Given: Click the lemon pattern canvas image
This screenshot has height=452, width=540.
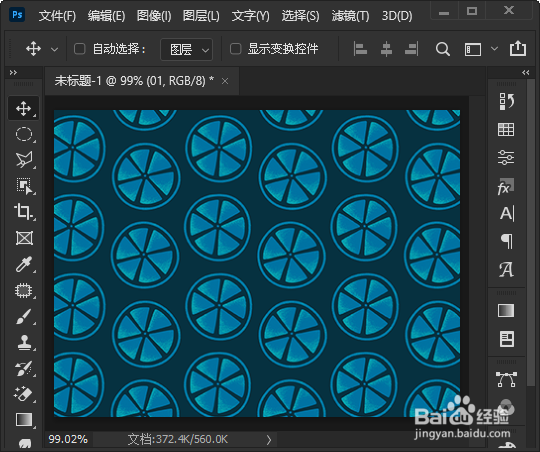Looking at the screenshot, I should (x=257, y=264).
